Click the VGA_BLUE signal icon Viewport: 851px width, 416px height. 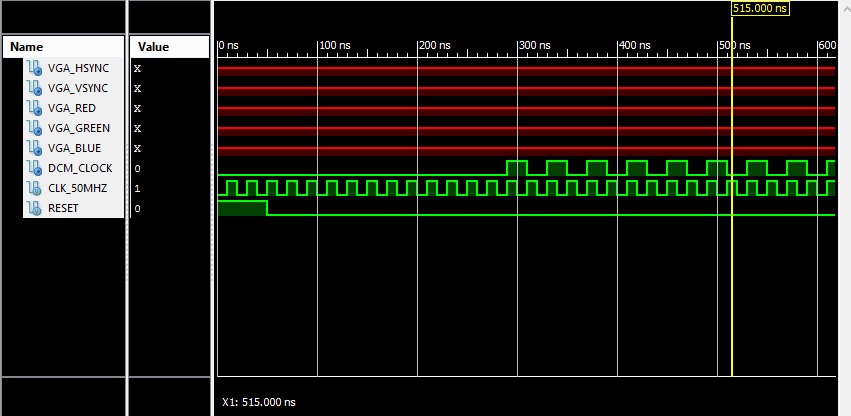tap(35, 148)
